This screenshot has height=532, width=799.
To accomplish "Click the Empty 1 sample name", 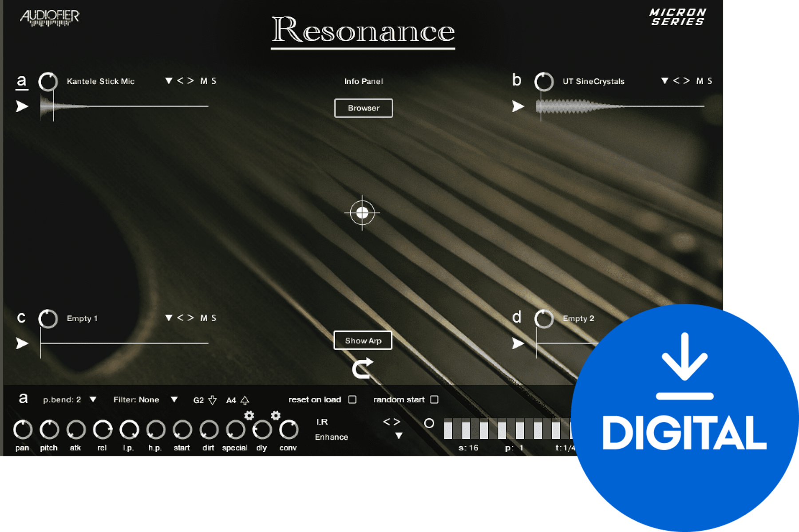I will [82, 319].
